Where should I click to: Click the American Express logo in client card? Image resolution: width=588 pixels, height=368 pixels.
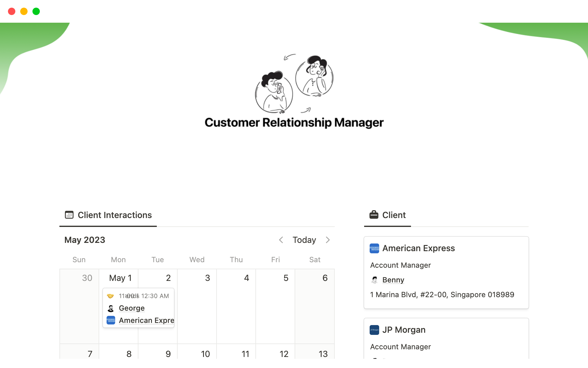pos(374,248)
